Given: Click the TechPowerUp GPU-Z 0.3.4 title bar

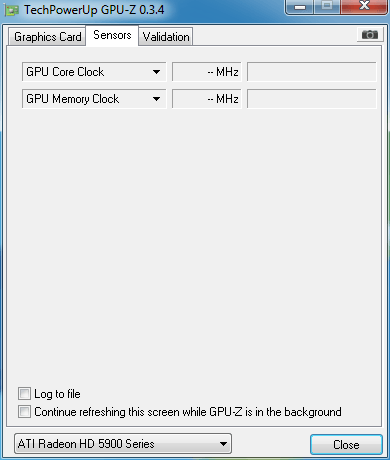Looking at the screenshot, I should (x=94, y=10).
